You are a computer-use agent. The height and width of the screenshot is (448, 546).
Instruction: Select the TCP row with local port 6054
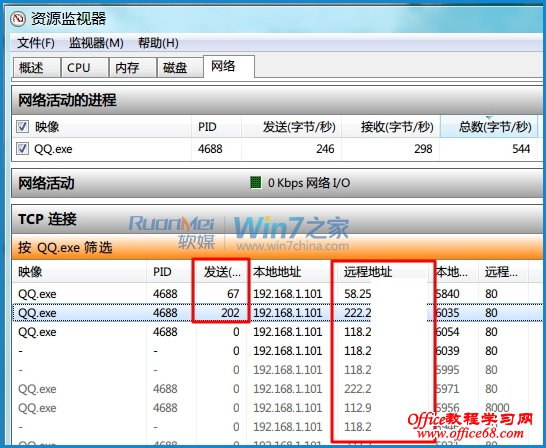pos(277,332)
